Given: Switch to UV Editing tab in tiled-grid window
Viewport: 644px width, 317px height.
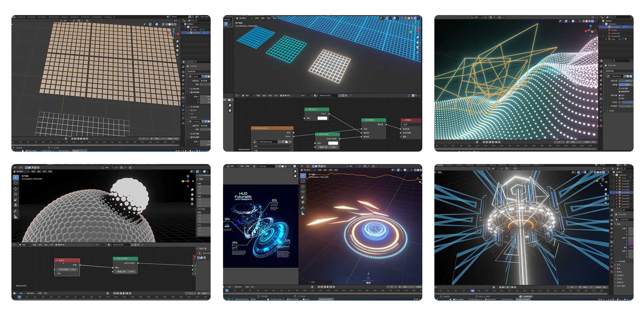Looking at the screenshot, I should (x=42, y=17).
